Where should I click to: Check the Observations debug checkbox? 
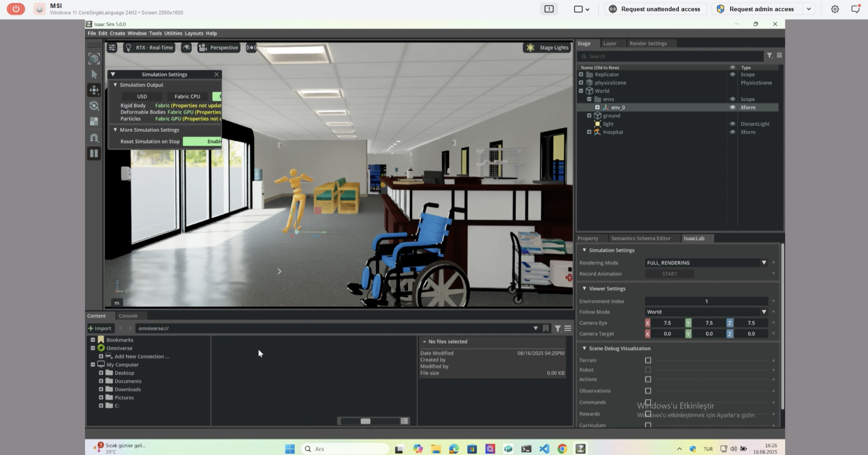click(x=648, y=391)
